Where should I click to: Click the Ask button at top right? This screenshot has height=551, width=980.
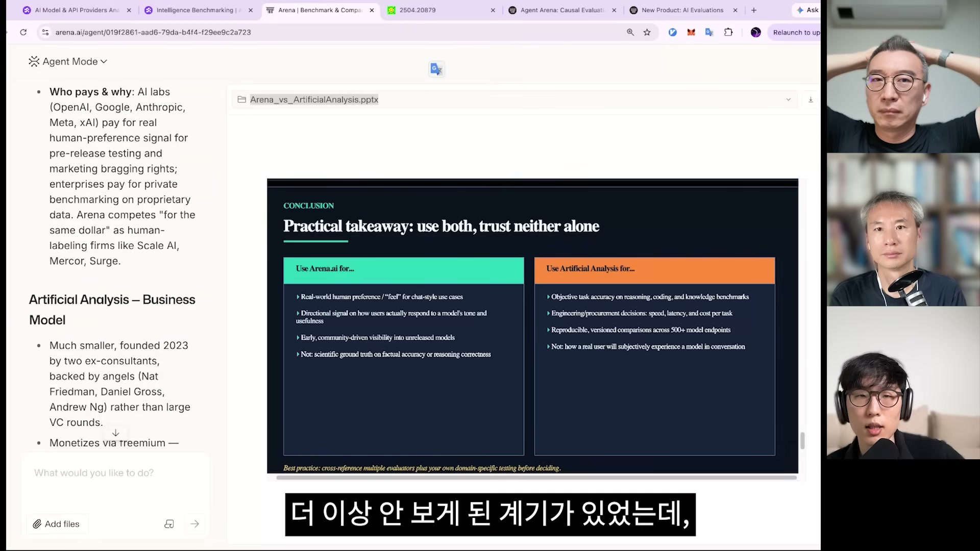(807, 10)
